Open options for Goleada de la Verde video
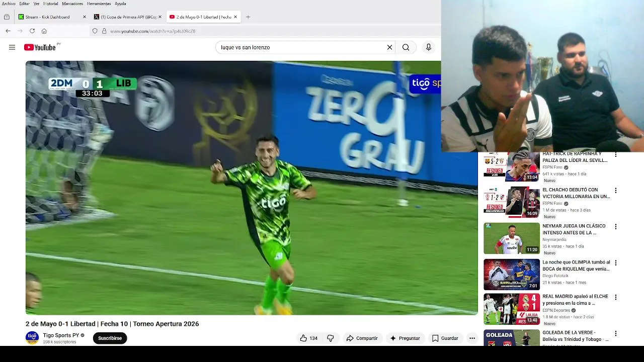The image size is (644, 362). pos(615,333)
